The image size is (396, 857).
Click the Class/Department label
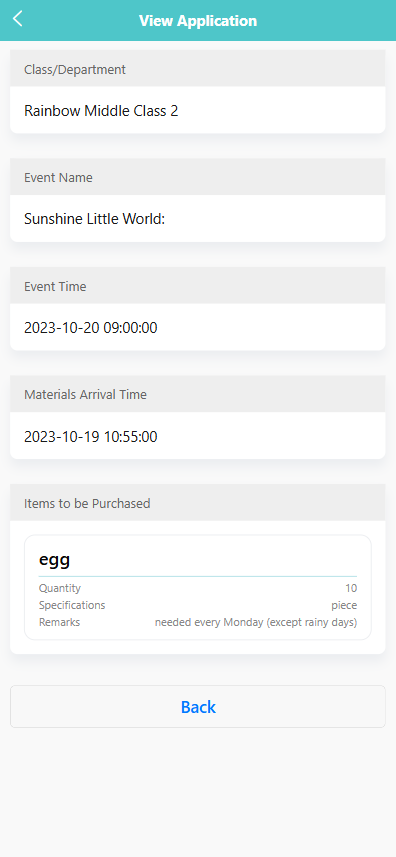pos(75,69)
